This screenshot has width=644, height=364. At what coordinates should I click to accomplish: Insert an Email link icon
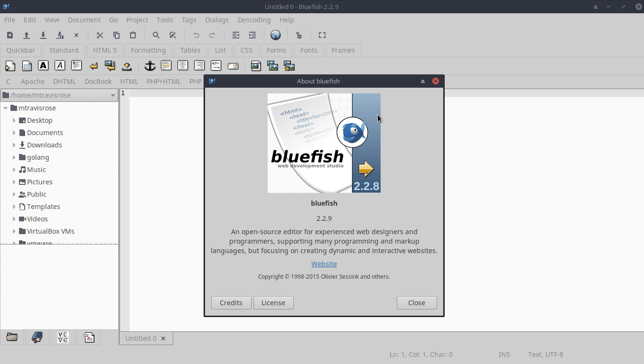point(233,66)
